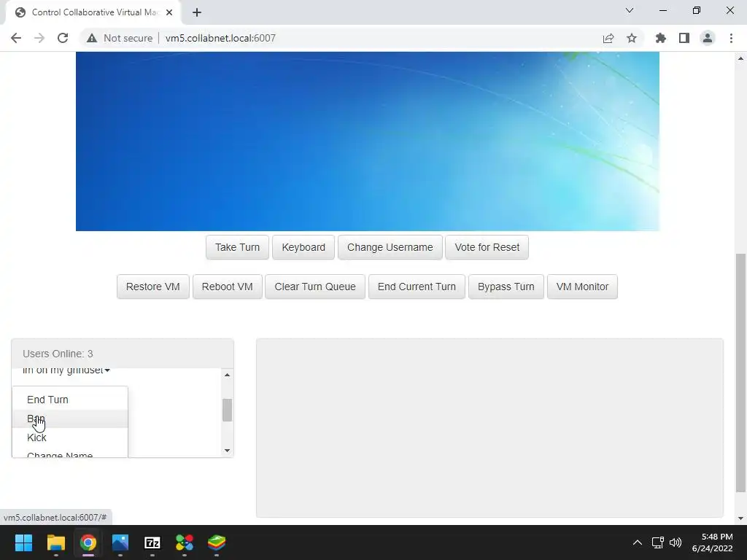Screen dimensions: 747x560
Task: Close the Control Collaborative Virtual Machine tab
Action: point(169,12)
